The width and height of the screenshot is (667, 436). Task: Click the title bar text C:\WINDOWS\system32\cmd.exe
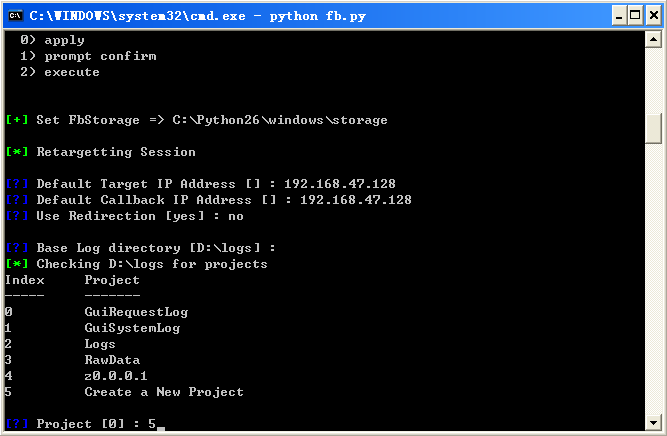coord(137,16)
